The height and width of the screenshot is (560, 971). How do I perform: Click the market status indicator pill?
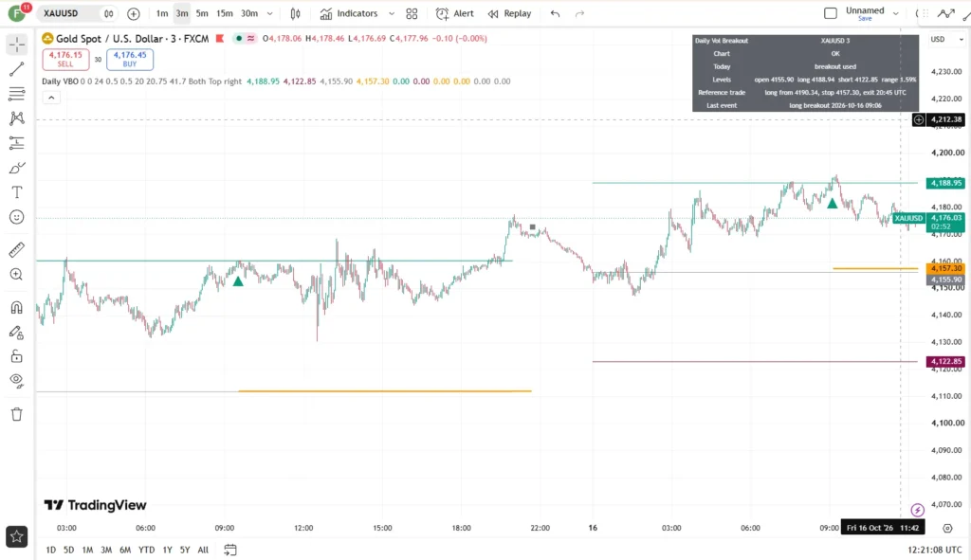click(x=245, y=38)
